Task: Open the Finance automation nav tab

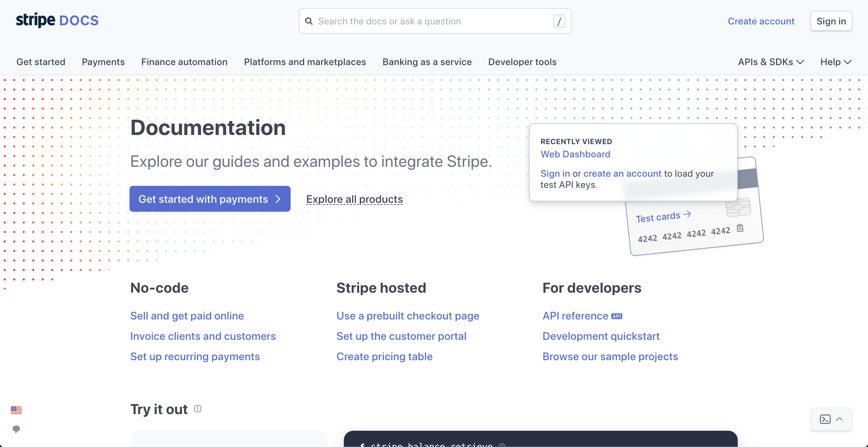Action: coord(184,62)
